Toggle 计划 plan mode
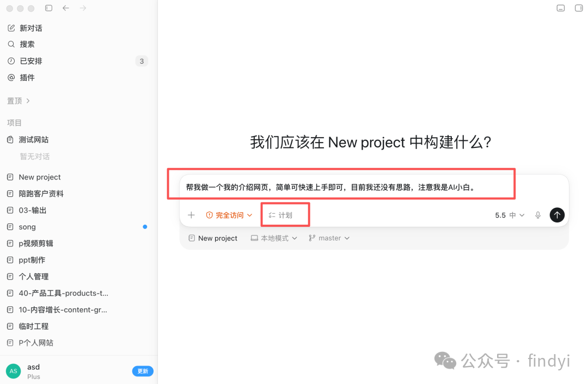The width and height of the screenshot is (588, 384). pyautogui.click(x=280, y=215)
